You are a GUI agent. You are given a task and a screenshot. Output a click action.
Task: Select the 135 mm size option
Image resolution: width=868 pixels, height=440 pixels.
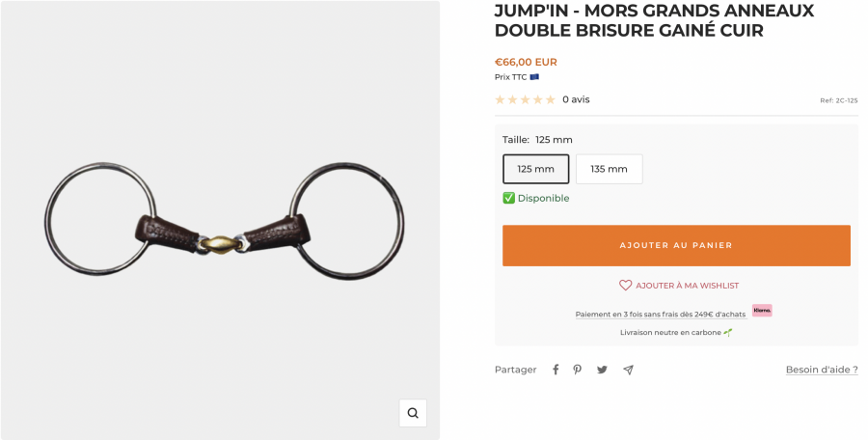tap(609, 169)
